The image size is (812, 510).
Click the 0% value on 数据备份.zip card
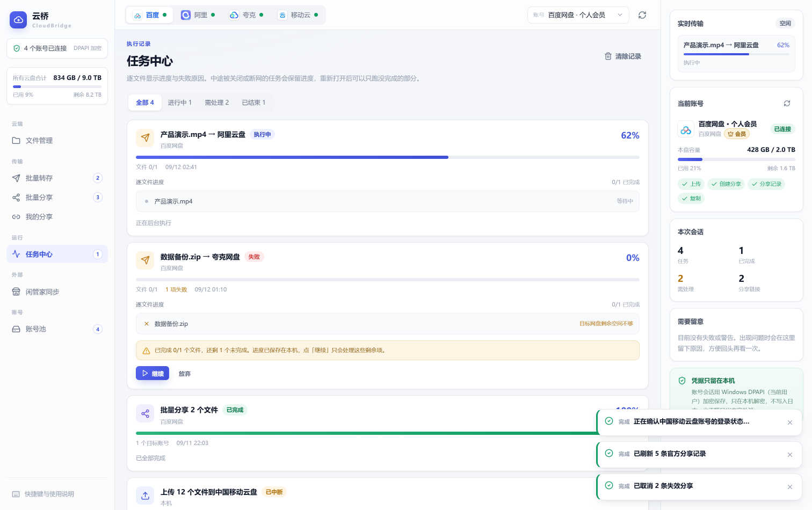[633, 258]
